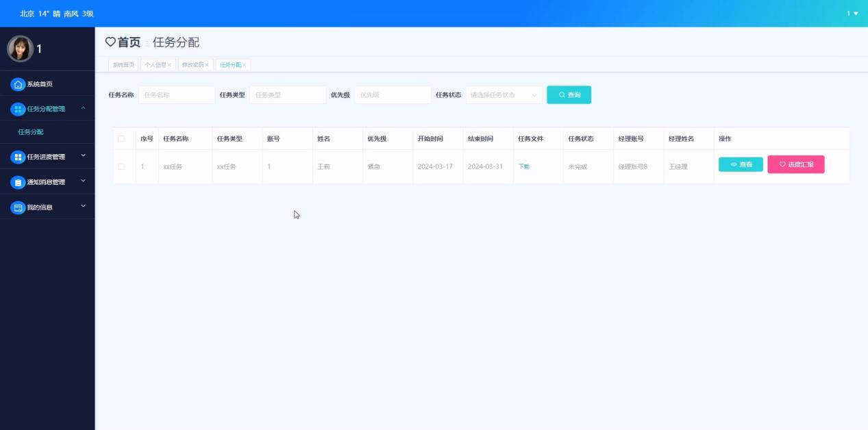This screenshot has width=868, height=430.
Task: Collapse the 任务分配管理 menu chevron
Action: click(83, 108)
